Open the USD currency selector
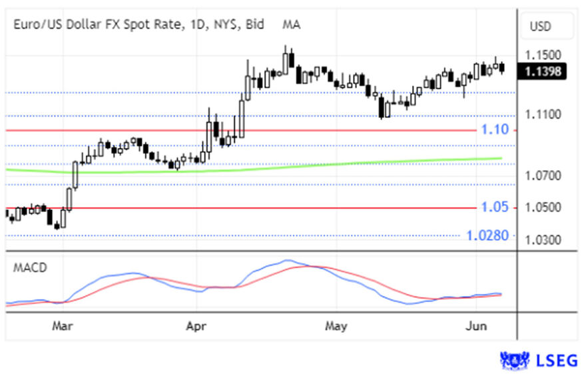The image size is (588, 374). pyautogui.click(x=540, y=27)
